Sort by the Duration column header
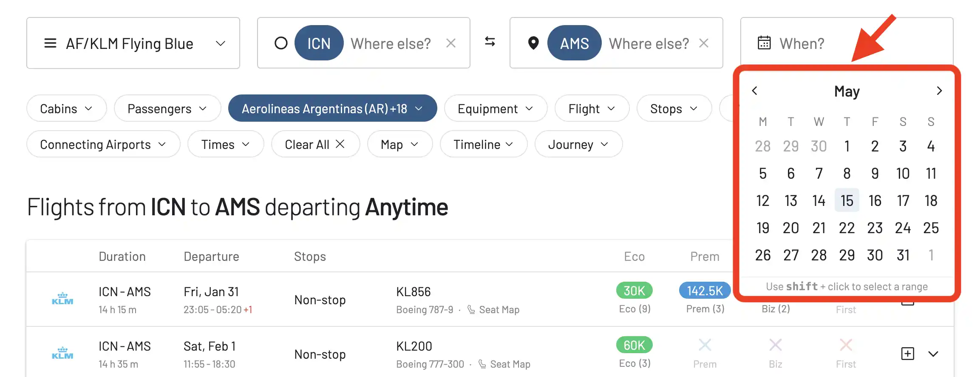 [122, 256]
